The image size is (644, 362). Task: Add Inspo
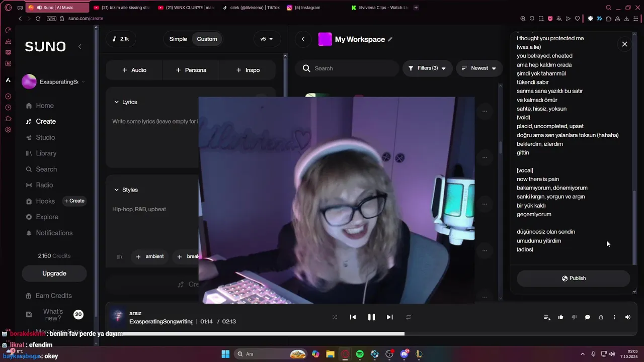(x=248, y=70)
